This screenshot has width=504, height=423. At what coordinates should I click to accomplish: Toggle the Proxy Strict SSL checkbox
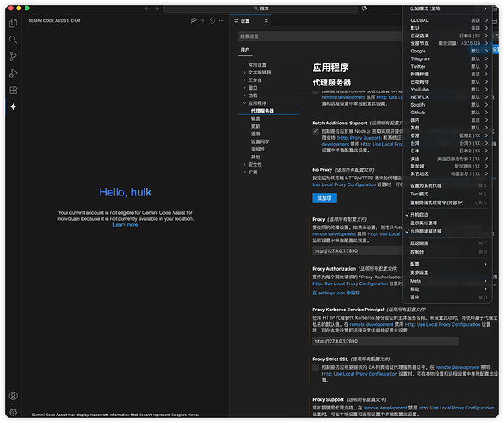tap(315, 367)
